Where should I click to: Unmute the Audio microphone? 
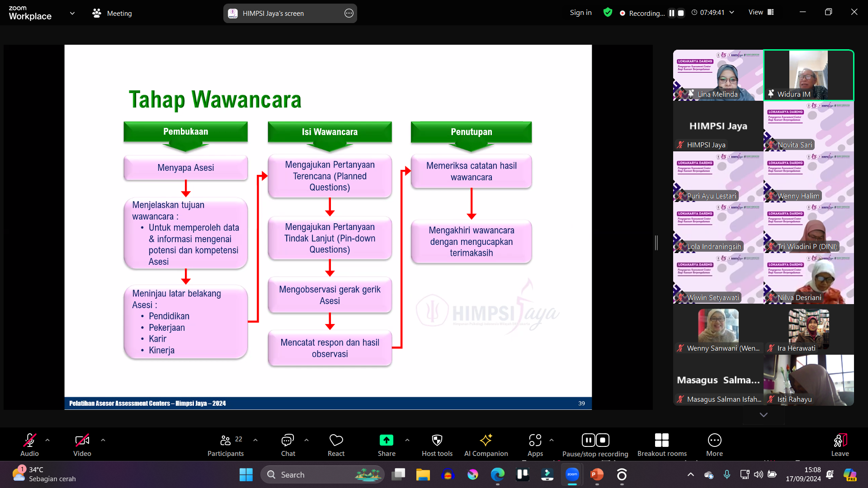29,441
